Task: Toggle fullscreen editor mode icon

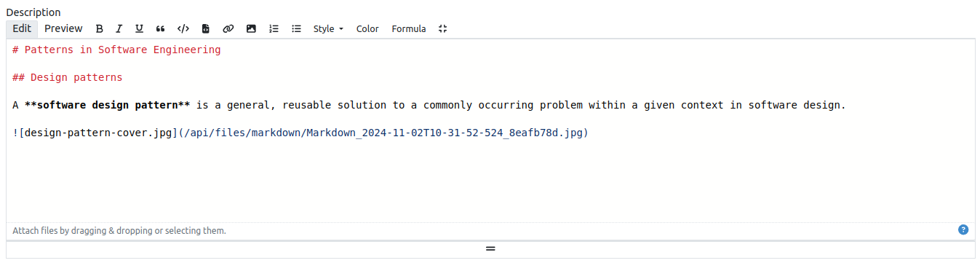Action: pos(443,29)
